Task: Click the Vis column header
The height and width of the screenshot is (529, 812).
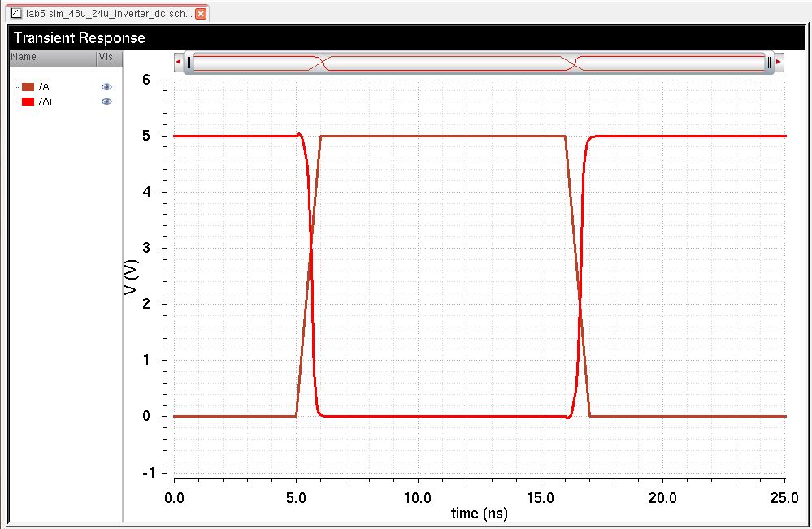Action: [106, 57]
